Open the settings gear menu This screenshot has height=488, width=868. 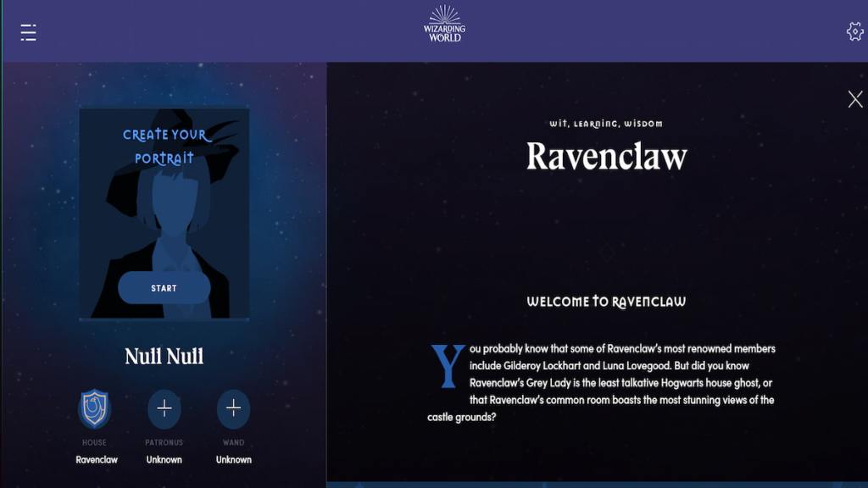point(855,30)
